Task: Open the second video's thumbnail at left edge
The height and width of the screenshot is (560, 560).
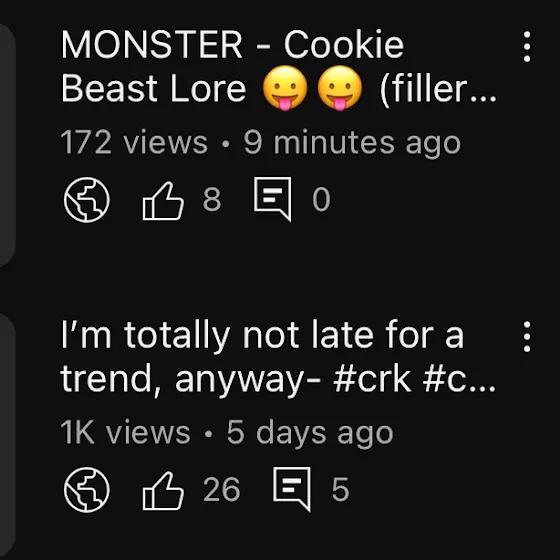Action: coord(7,436)
